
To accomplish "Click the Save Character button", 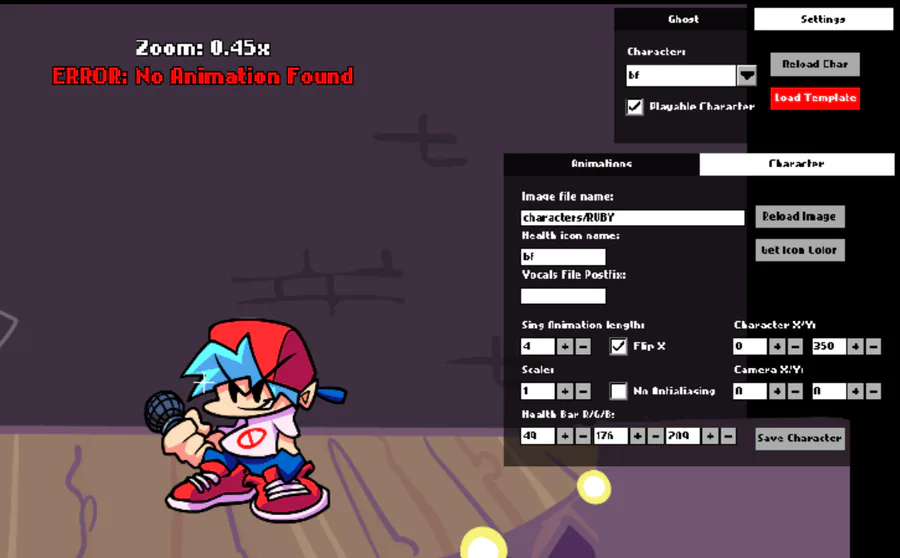I will click(800, 439).
